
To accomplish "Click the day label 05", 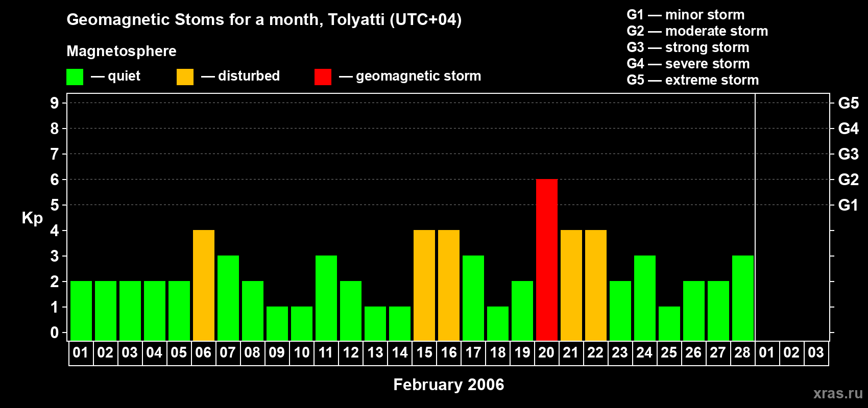I will 179,352.
